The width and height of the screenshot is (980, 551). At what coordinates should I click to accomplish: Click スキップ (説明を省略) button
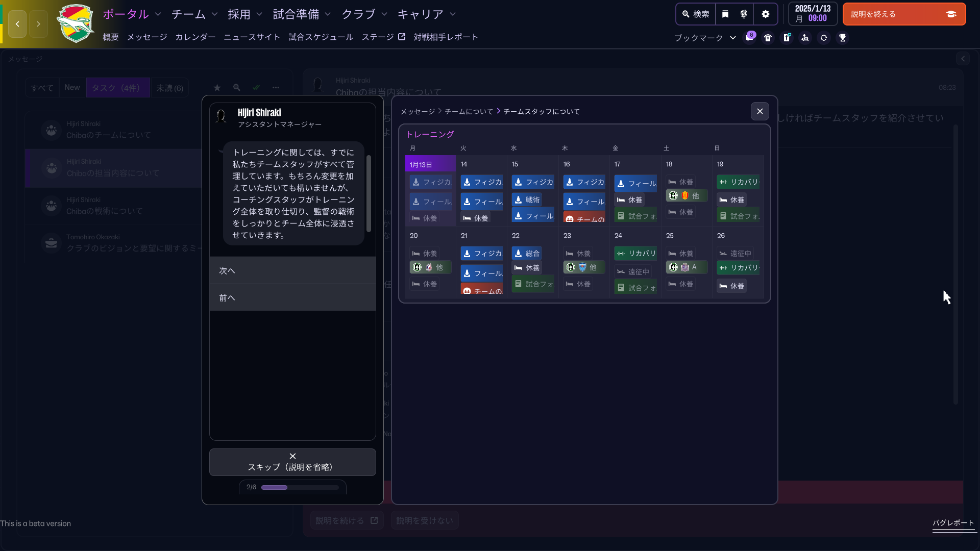click(292, 462)
